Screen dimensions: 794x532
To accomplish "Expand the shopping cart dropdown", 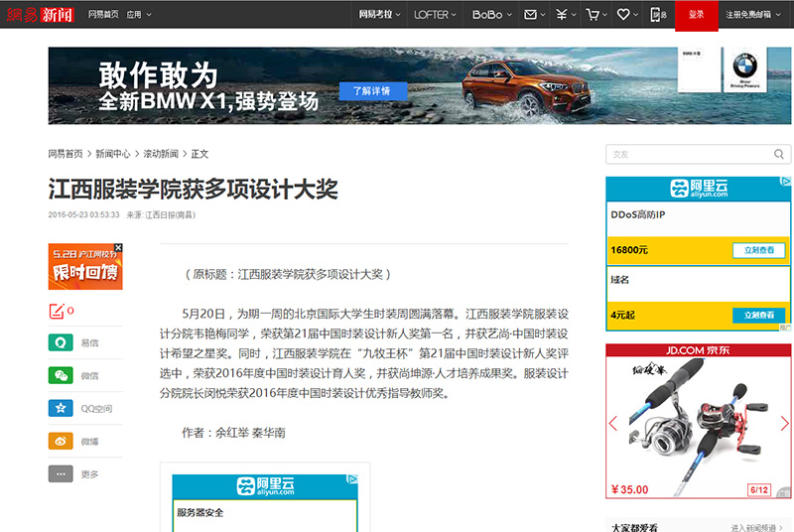I will click(x=595, y=15).
